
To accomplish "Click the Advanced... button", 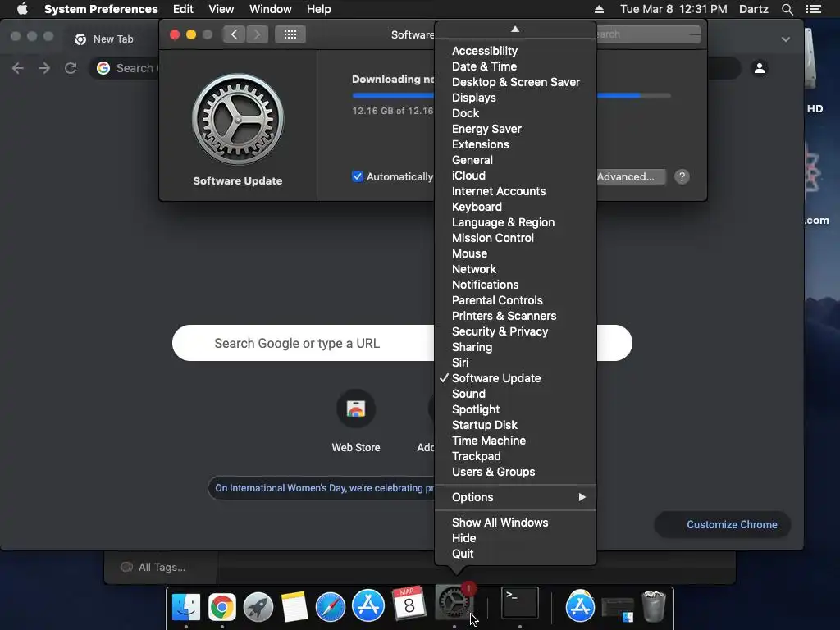I will point(631,177).
